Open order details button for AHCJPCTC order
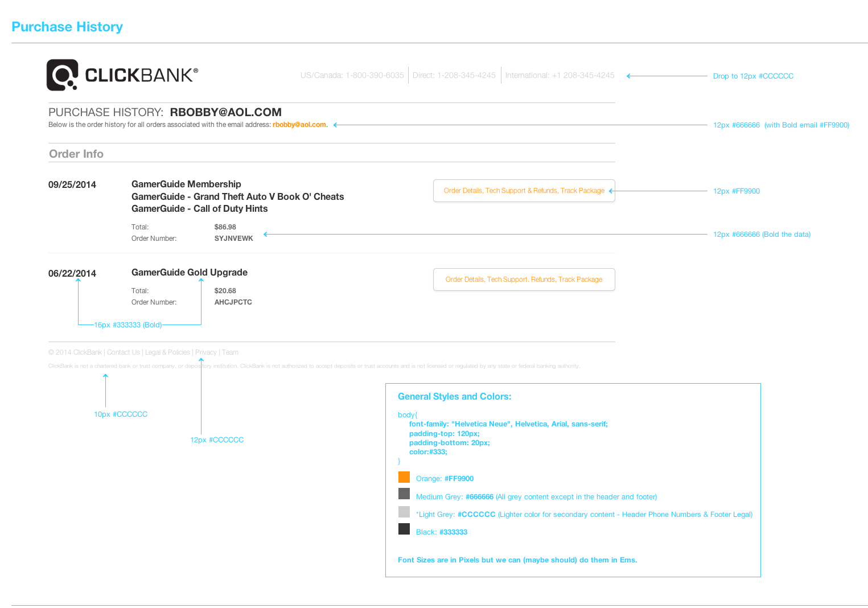Image resolution: width=868 pixels, height=608 pixels. [x=524, y=280]
